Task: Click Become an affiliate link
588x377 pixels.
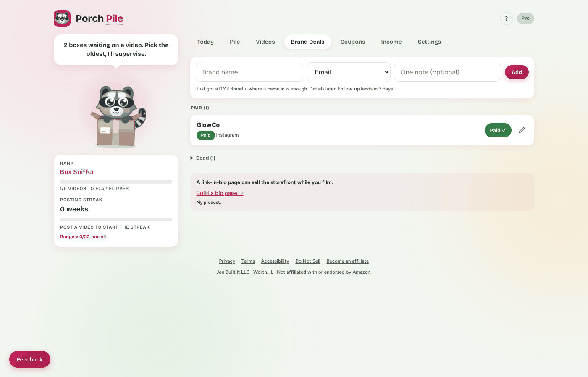Action: (348, 261)
